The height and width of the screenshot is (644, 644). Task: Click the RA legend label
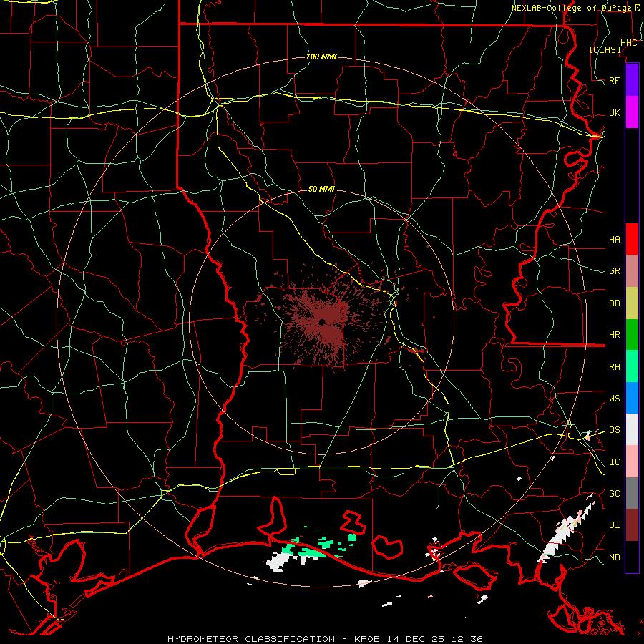point(614,367)
